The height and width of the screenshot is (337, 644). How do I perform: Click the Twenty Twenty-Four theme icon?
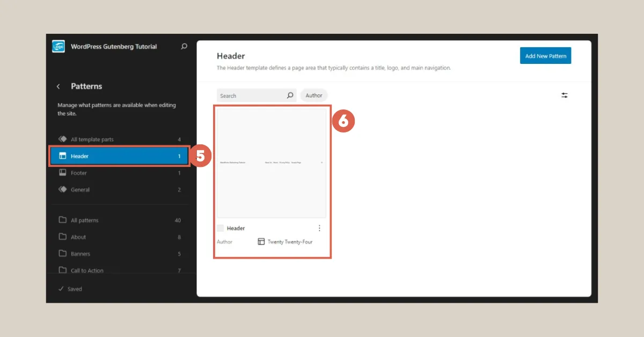coord(261,242)
